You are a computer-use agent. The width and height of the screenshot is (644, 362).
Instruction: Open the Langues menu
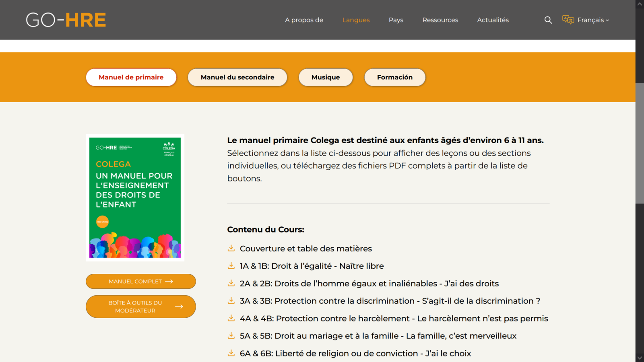pyautogui.click(x=356, y=20)
